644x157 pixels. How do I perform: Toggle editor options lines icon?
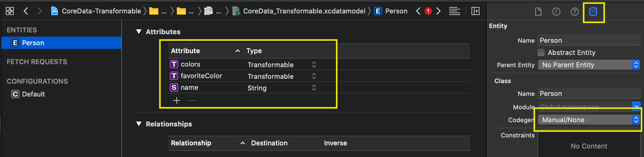click(454, 11)
